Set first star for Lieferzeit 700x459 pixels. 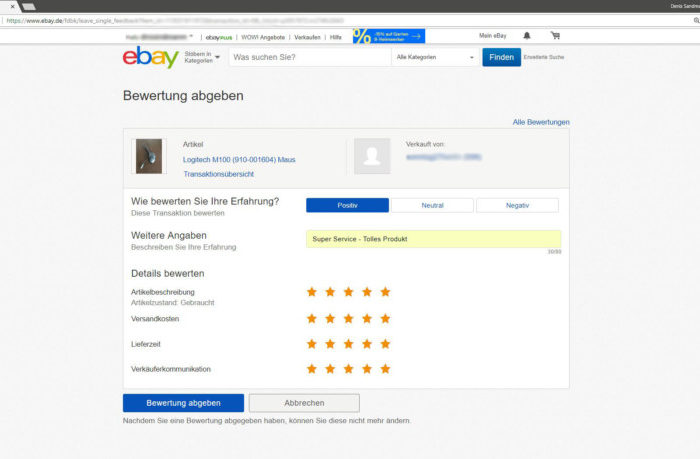pyautogui.click(x=312, y=344)
